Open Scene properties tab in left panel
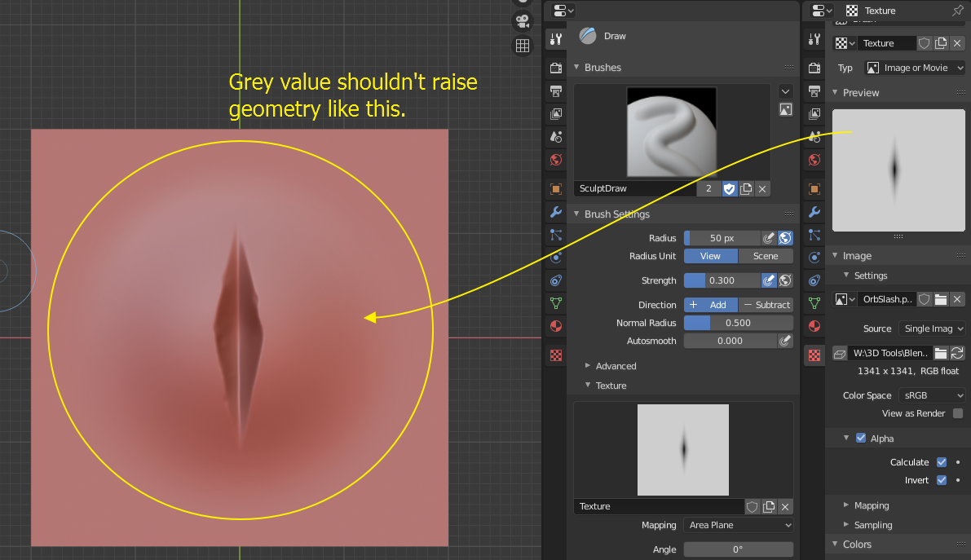Image resolution: width=971 pixels, height=560 pixels. tap(556, 136)
